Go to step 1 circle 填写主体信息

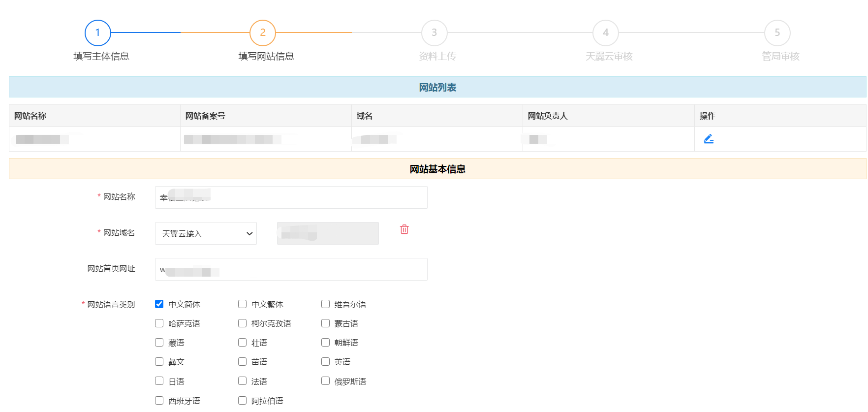coord(98,32)
